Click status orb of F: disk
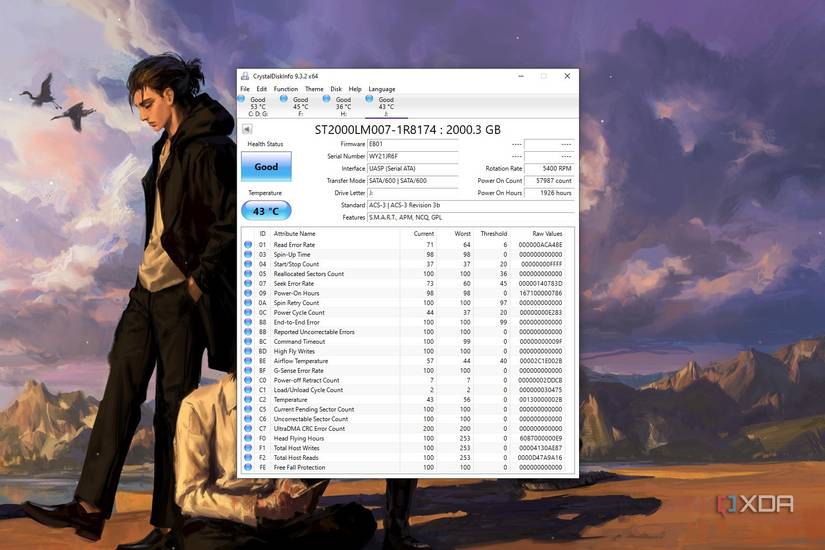The width and height of the screenshot is (825, 550). click(x=284, y=99)
